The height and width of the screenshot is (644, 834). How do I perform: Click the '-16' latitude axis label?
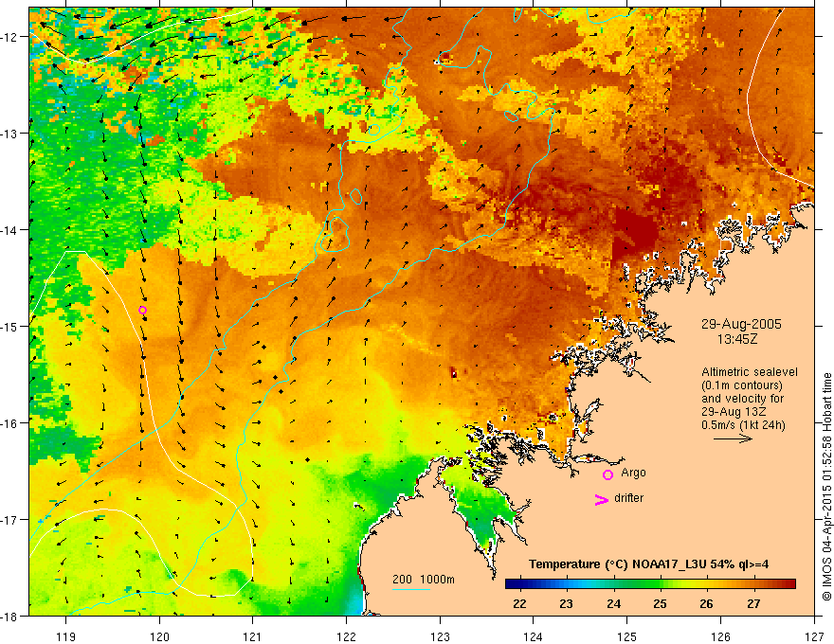[10, 423]
